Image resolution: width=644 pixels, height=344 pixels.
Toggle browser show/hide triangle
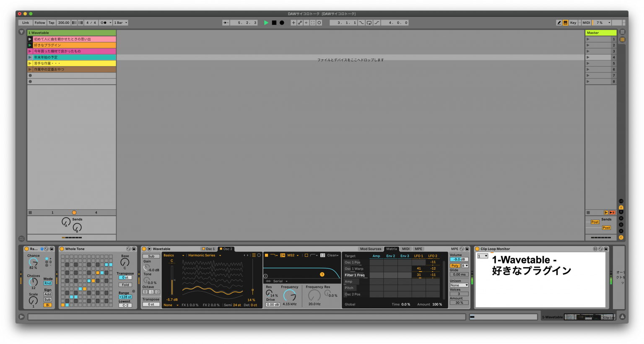point(21,32)
